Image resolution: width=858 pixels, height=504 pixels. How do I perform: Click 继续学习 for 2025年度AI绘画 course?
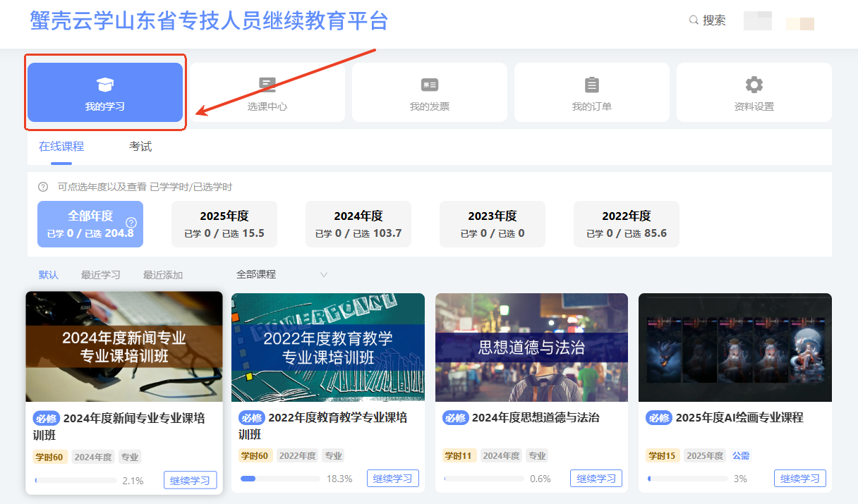coord(799,478)
